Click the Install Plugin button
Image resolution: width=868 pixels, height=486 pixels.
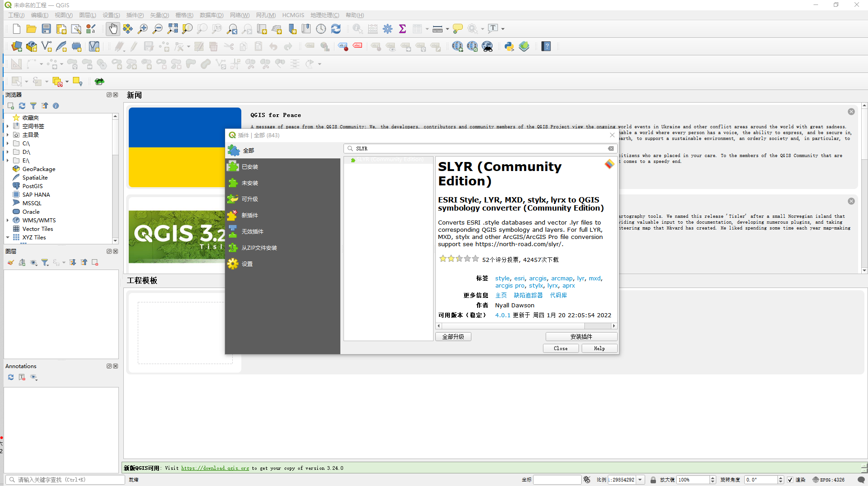click(x=581, y=337)
